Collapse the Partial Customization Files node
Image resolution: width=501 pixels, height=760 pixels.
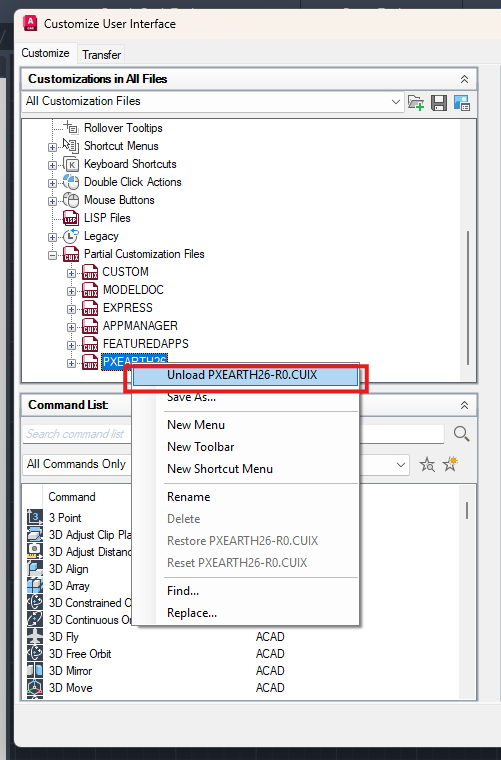coord(52,255)
